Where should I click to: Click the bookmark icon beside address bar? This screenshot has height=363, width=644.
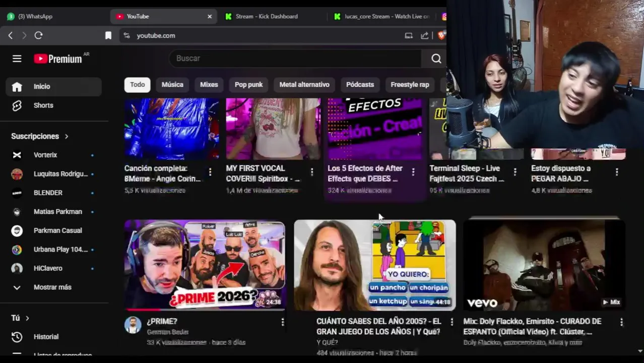(x=108, y=35)
